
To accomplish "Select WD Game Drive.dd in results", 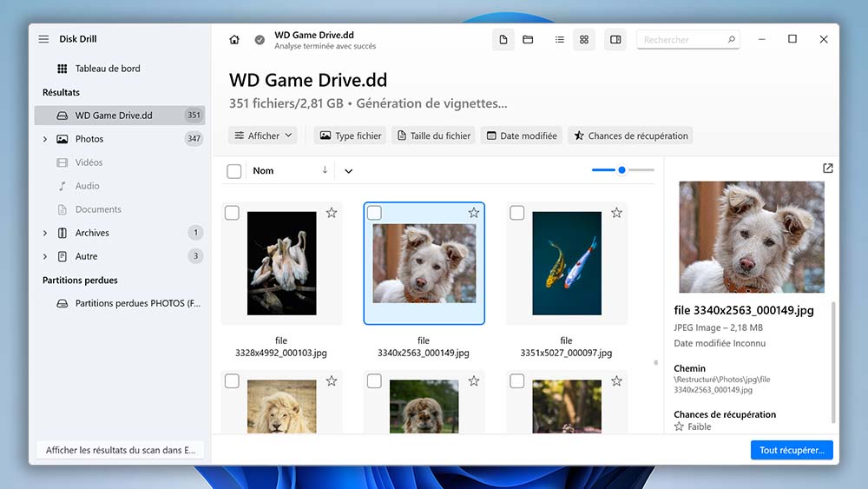I will pos(120,116).
